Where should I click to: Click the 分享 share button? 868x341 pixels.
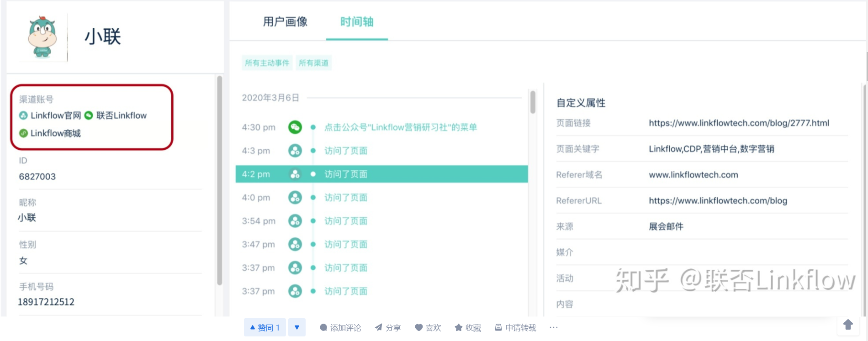coord(388,328)
